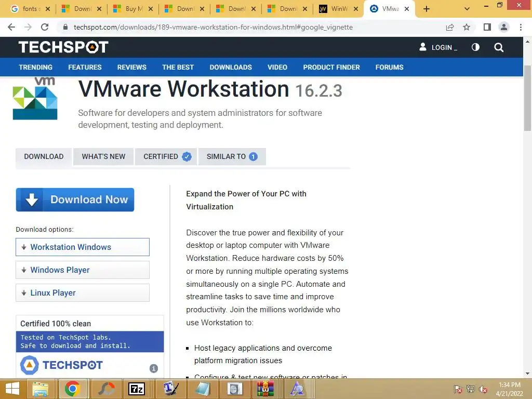
Task: Open 7-Zip from taskbar
Action: 137,389
